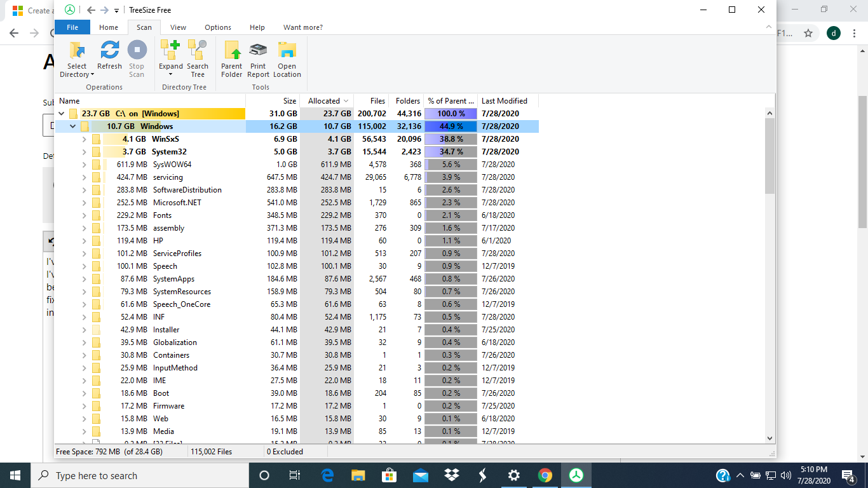Select the Firmware folder row
This screenshot has height=488, width=868.
[x=297, y=406]
